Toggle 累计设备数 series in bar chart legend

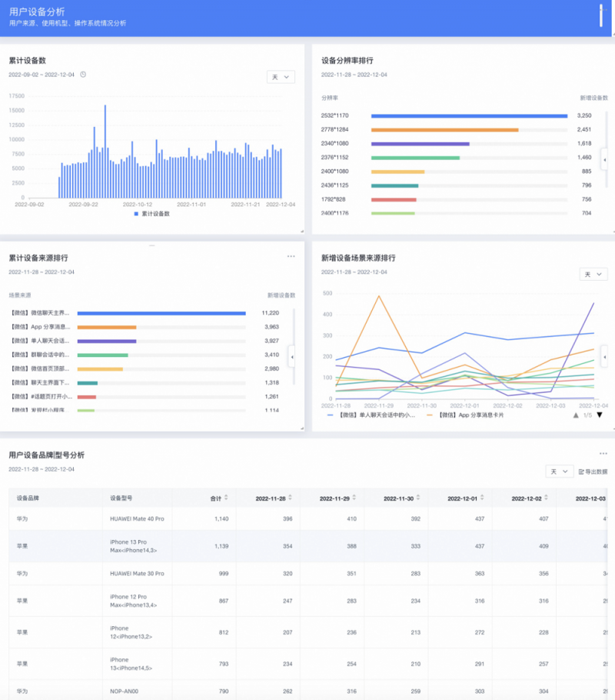pos(151,213)
